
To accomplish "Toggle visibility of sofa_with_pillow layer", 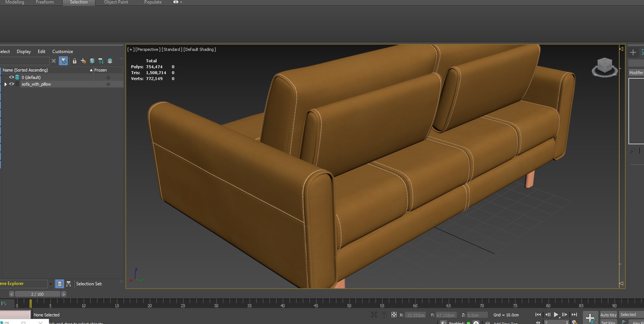I will point(11,84).
